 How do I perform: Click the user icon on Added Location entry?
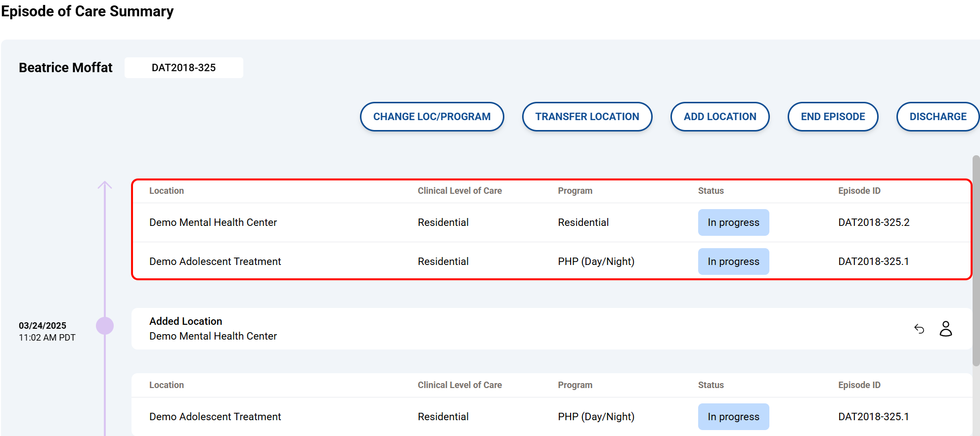click(945, 329)
